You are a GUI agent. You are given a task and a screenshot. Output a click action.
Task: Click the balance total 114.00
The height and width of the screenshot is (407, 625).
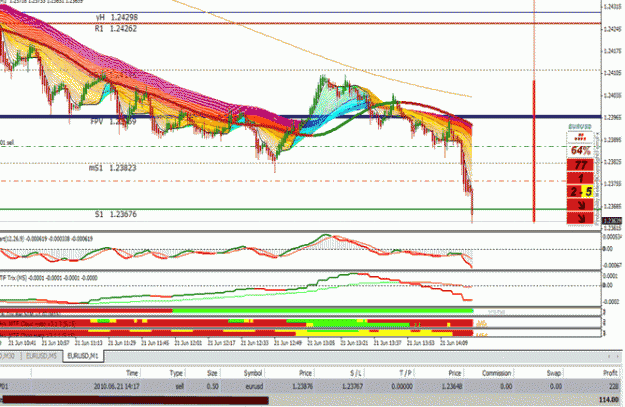click(x=608, y=399)
